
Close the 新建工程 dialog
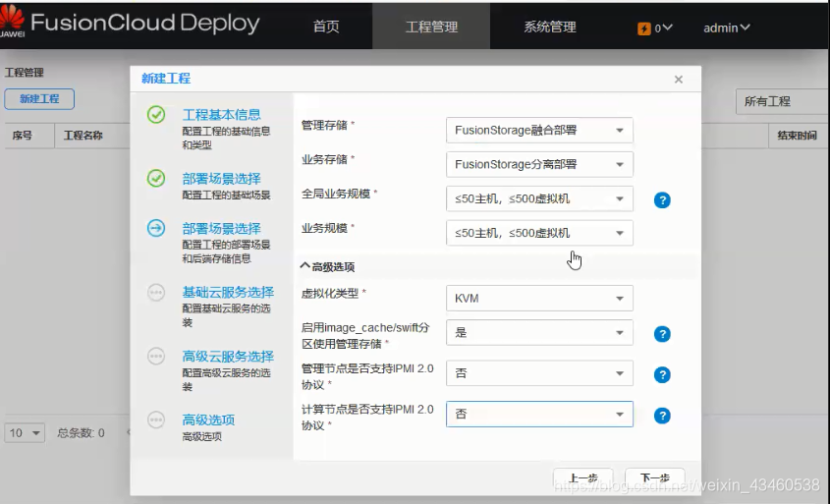[679, 80]
